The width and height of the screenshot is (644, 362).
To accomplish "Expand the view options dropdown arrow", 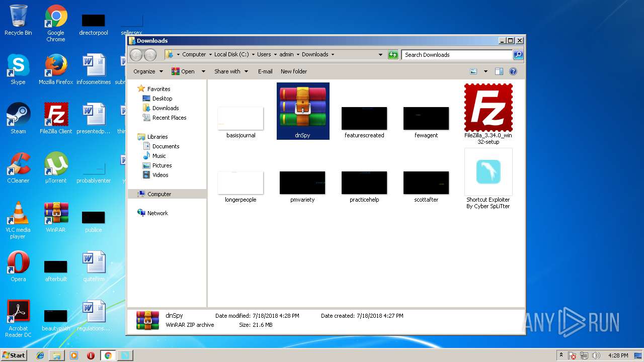I will coord(486,71).
